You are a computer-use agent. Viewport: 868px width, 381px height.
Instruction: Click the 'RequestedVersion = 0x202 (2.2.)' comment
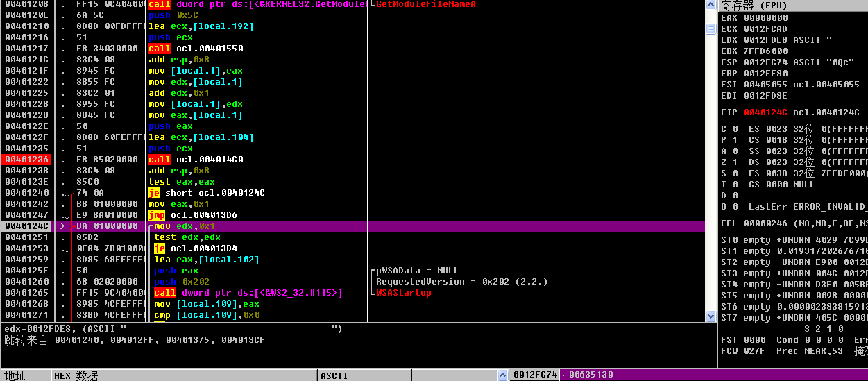tap(462, 282)
